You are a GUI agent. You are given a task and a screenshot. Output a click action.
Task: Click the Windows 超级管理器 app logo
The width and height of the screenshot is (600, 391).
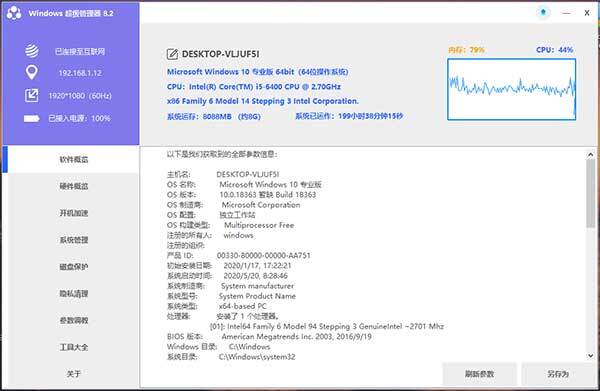[x=14, y=13]
